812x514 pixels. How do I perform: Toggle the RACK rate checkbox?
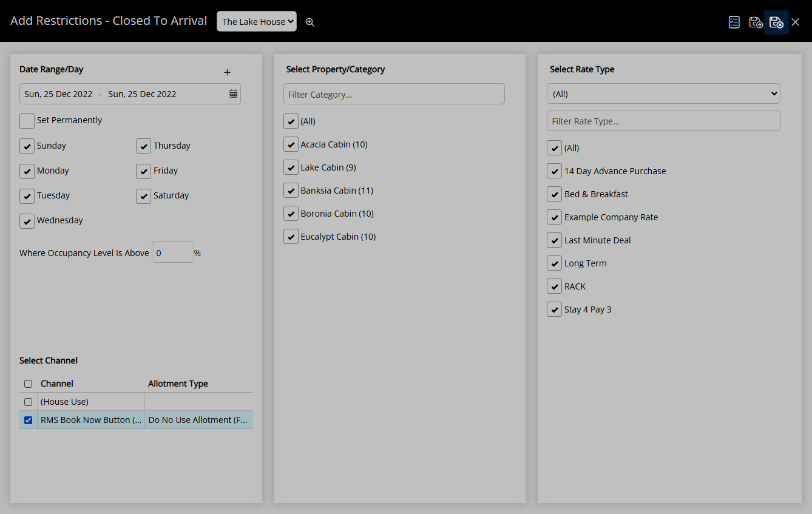pos(554,286)
